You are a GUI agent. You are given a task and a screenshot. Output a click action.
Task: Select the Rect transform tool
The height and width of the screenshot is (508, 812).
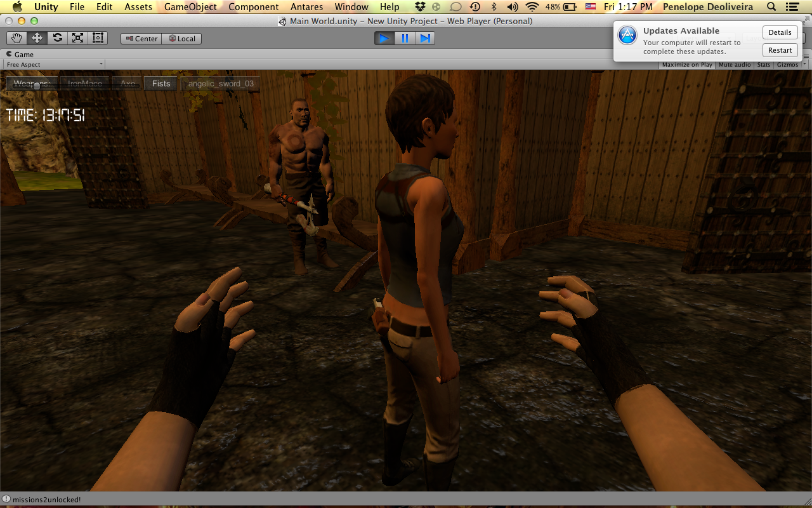coord(98,38)
